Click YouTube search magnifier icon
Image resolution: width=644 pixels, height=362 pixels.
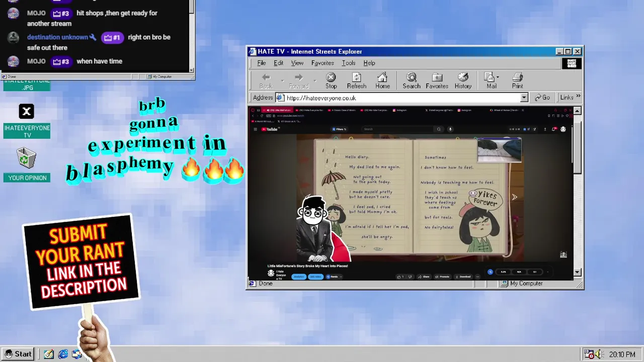439,129
